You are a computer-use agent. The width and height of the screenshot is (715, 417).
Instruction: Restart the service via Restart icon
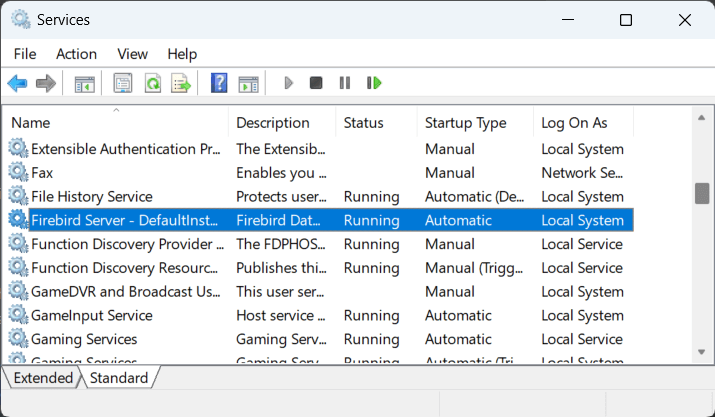[374, 83]
